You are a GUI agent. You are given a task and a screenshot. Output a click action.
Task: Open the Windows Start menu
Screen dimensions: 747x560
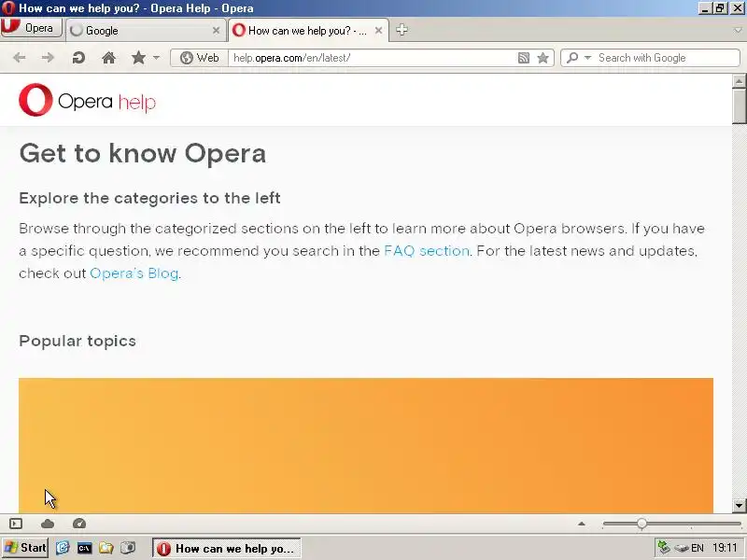(x=25, y=548)
